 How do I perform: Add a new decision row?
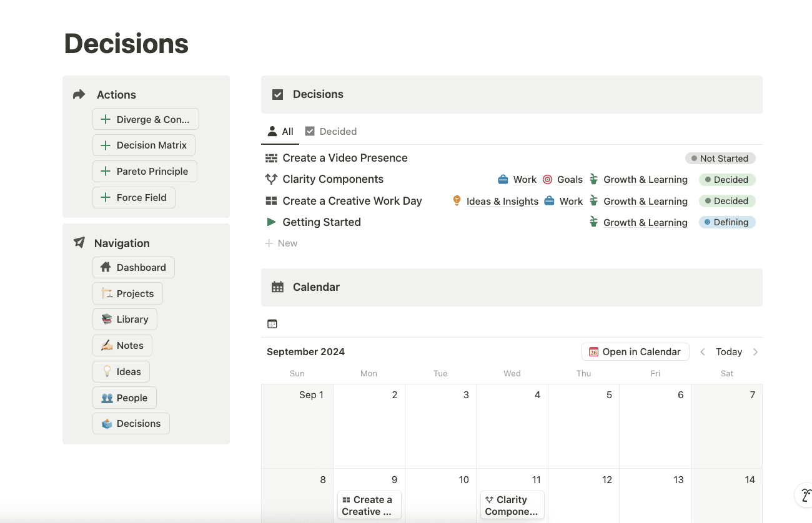(x=281, y=243)
